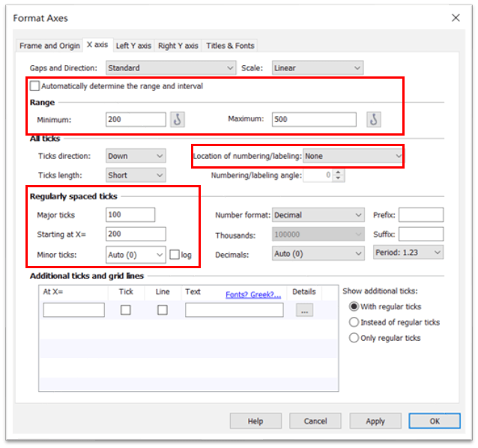
Task: Toggle the log checkbox for minor ticks
Action: click(x=175, y=255)
